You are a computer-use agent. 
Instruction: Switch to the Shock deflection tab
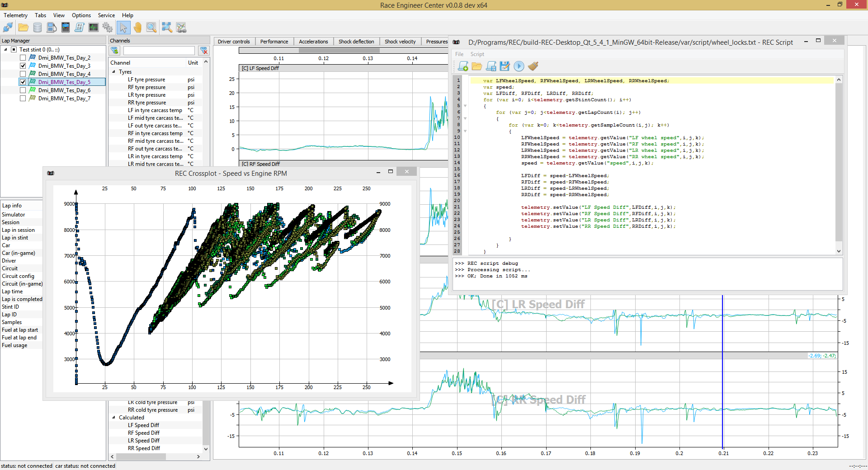pyautogui.click(x=356, y=42)
